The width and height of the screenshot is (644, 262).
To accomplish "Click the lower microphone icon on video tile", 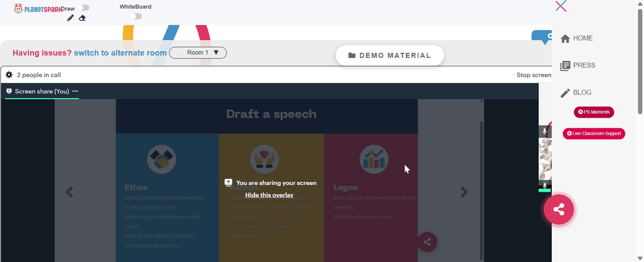I will (545, 185).
